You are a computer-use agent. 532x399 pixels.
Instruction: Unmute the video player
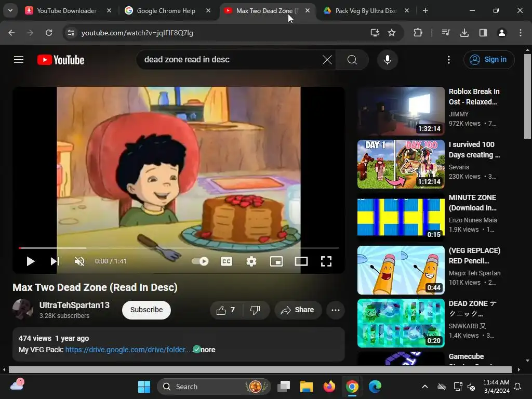[79, 261]
